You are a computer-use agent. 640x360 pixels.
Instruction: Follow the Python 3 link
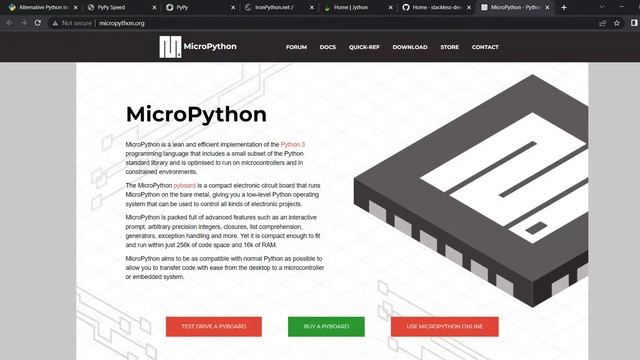pyautogui.click(x=293, y=144)
